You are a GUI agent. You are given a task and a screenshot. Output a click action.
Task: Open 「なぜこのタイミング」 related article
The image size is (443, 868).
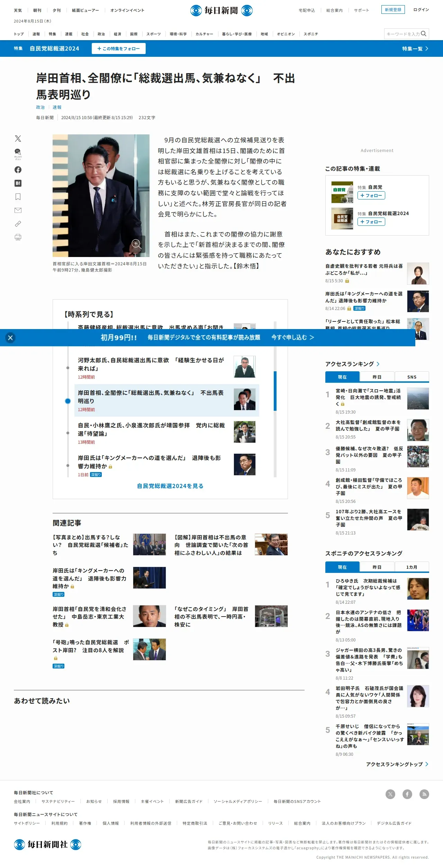click(211, 617)
